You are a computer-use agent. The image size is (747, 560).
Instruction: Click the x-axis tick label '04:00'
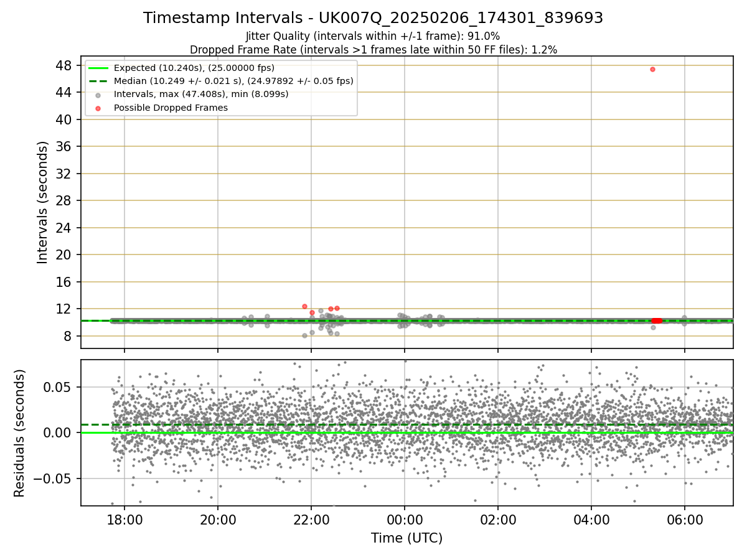(x=591, y=519)
